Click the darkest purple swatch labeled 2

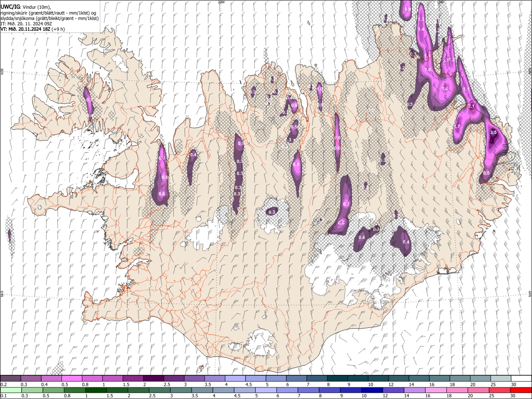pos(153,378)
